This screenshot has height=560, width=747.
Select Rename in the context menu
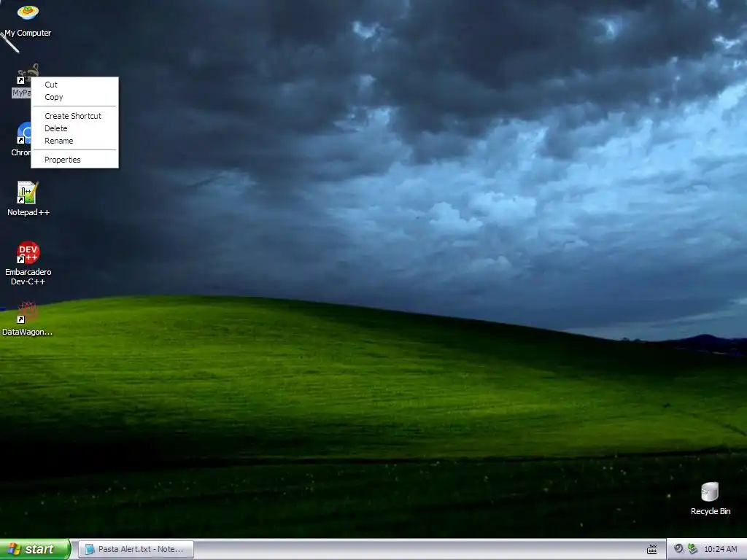pyautogui.click(x=75, y=141)
